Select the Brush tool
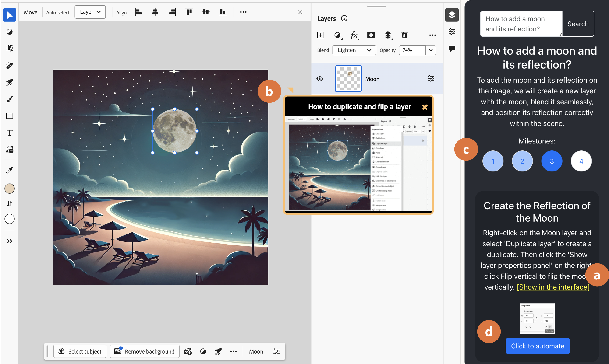609x364 pixels. [x=10, y=99]
